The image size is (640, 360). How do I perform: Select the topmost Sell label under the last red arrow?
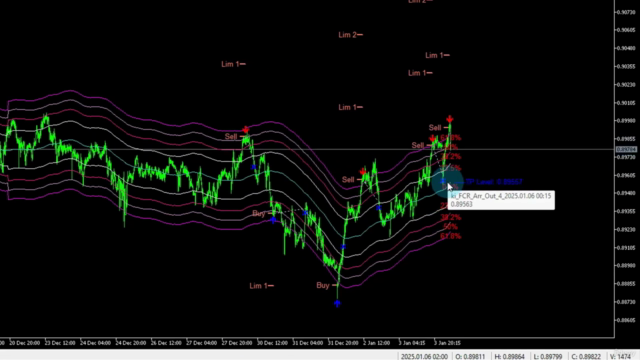pyautogui.click(x=435, y=128)
